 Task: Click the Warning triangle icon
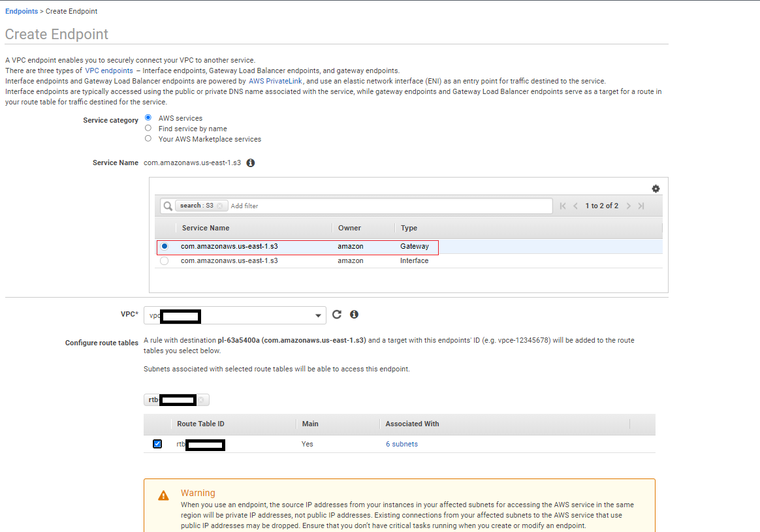tap(163, 495)
